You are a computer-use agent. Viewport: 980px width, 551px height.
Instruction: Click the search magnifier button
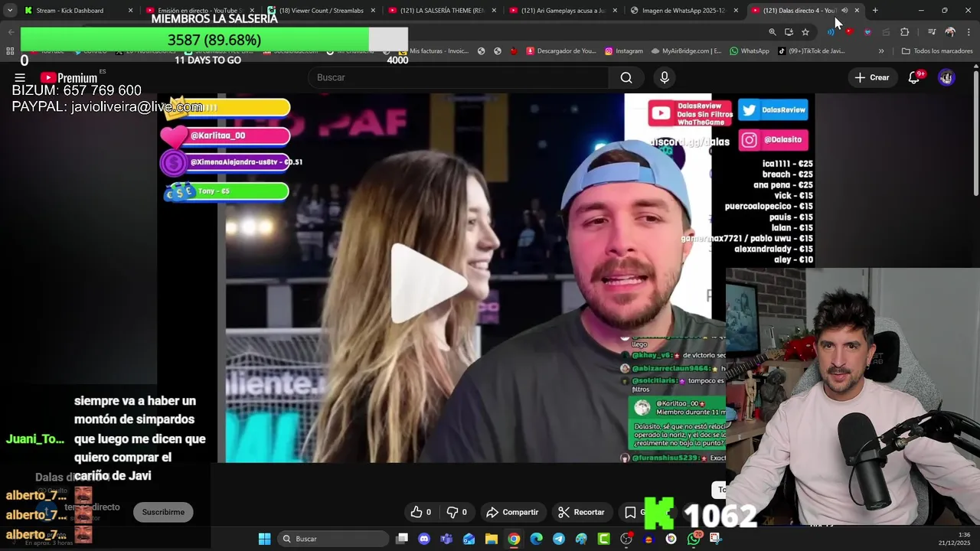(x=626, y=77)
